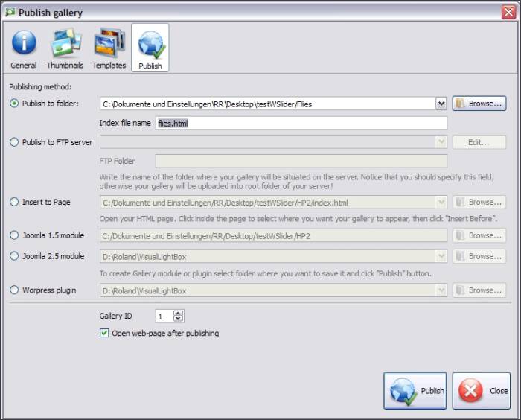
Task: Uncheck Open web-page after publishing
Action: point(104,334)
